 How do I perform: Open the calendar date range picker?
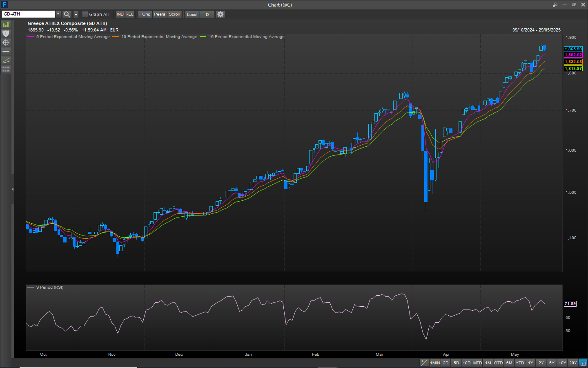[583, 363]
